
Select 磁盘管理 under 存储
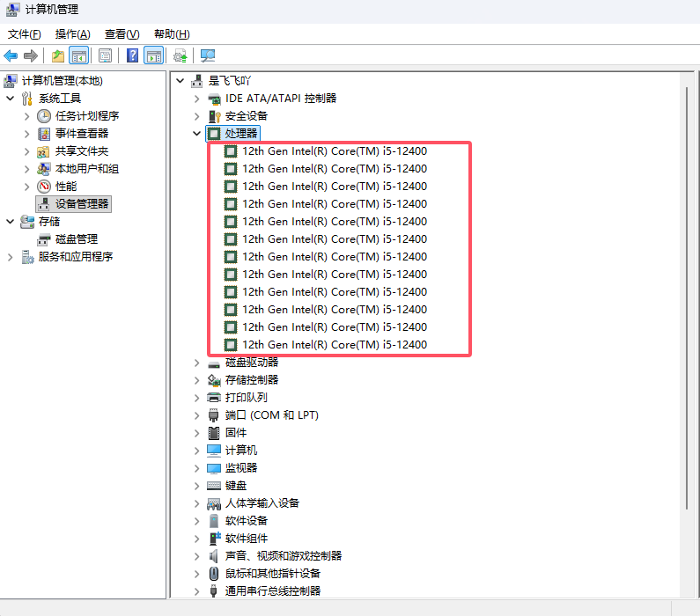pos(76,239)
